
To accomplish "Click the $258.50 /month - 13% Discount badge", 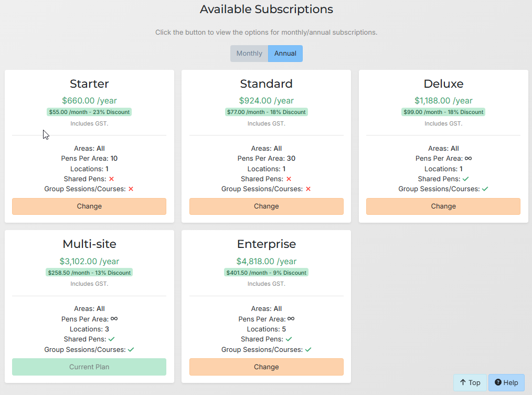I will tap(89, 273).
